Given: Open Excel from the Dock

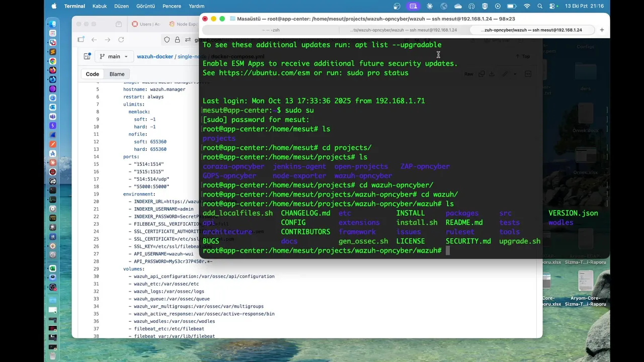Looking at the screenshot, I should [x=52, y=268].
